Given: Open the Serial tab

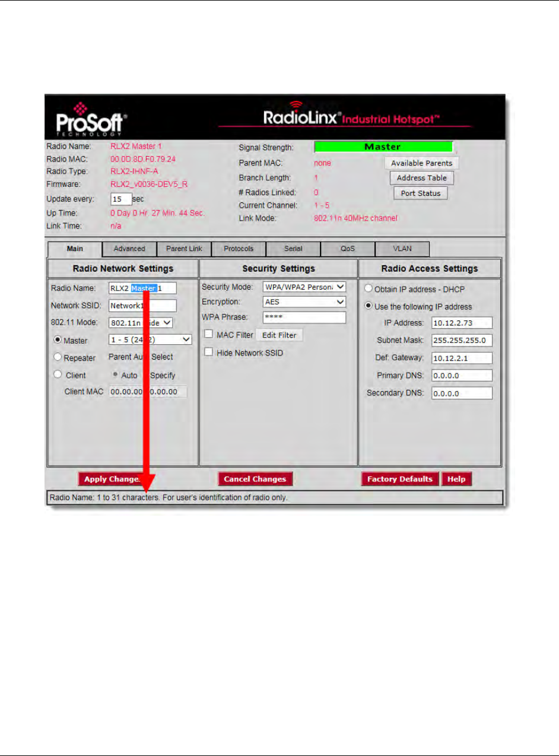Looking at the screenshot, I should [293, 249].
